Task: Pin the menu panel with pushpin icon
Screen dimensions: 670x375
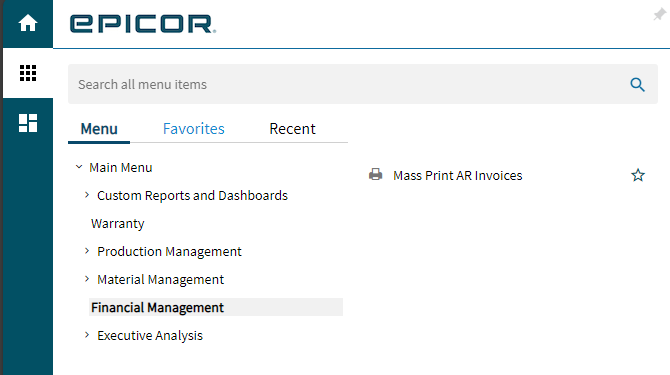Action: (x=659, y=15)
